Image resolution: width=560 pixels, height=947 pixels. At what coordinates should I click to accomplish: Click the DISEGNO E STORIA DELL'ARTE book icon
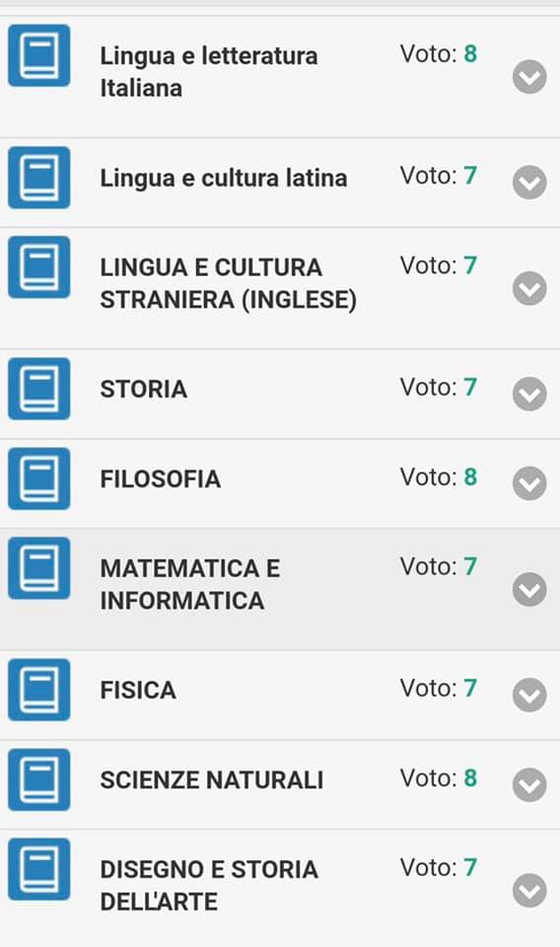39,869
